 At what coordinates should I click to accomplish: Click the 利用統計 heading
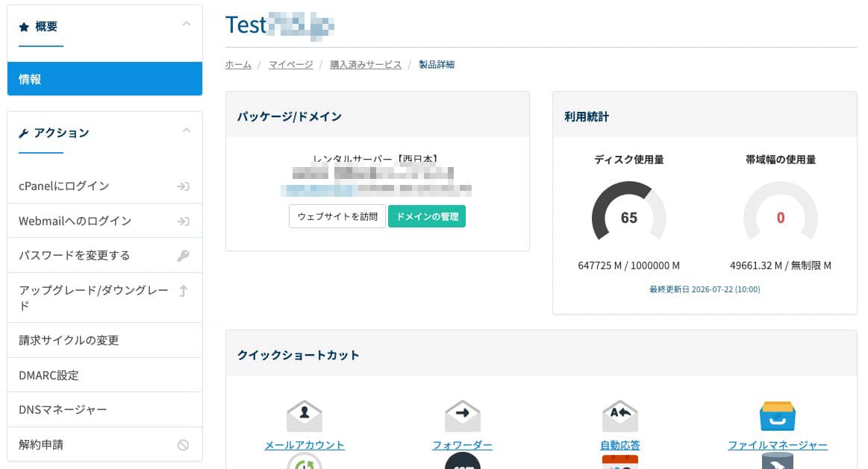point(586,117)
